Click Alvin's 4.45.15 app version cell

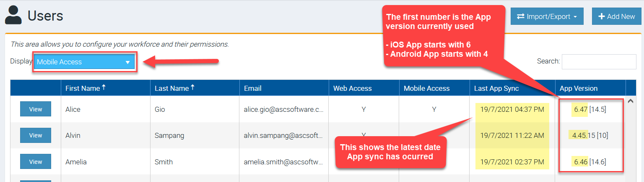coord(590,135)
